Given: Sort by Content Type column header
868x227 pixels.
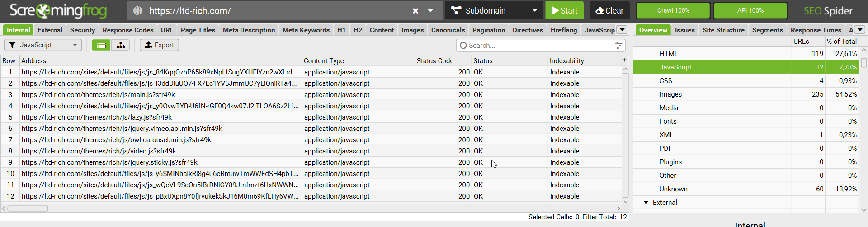Looking at the screenshot, I should (359, 60).
